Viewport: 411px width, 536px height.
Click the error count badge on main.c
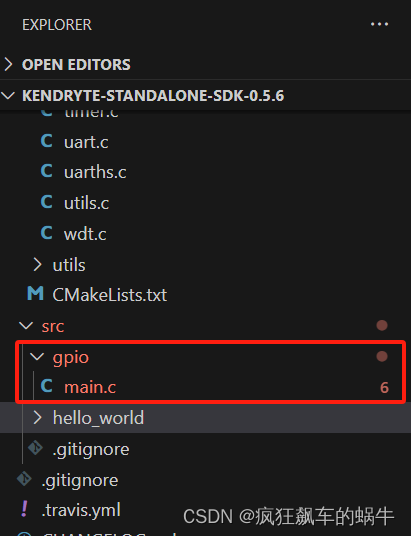coord(384,388)
